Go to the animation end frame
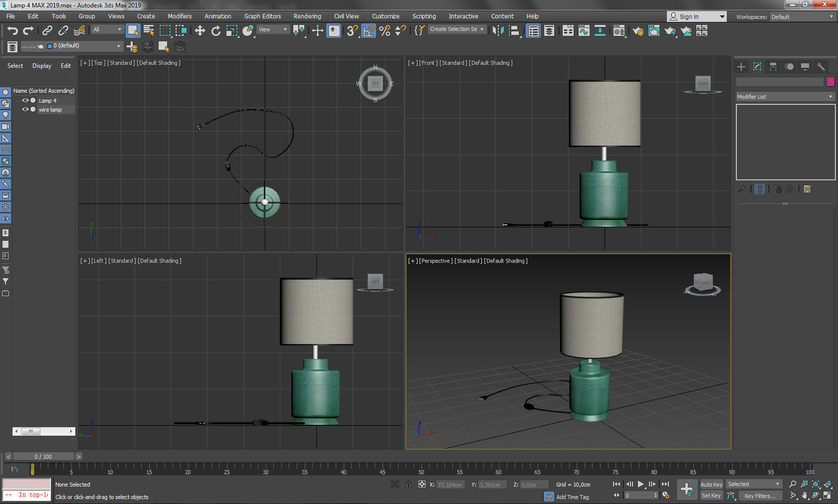 (665, 484)
